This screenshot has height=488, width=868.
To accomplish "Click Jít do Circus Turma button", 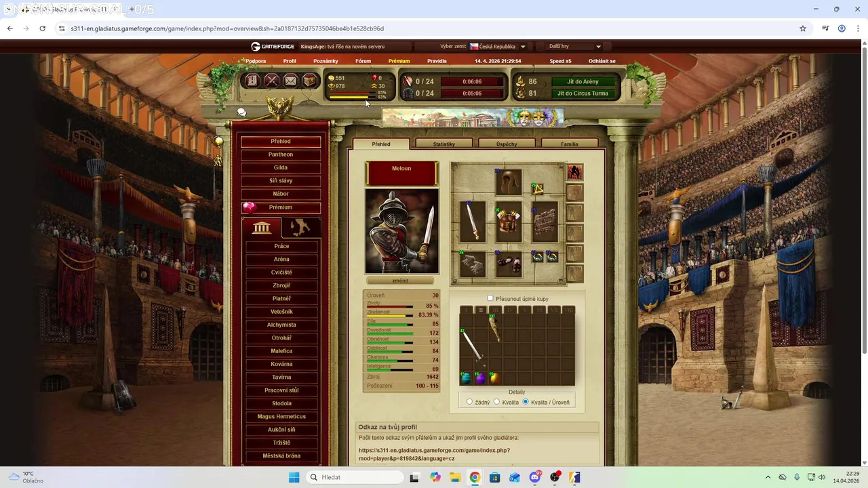I will point(582,94).
